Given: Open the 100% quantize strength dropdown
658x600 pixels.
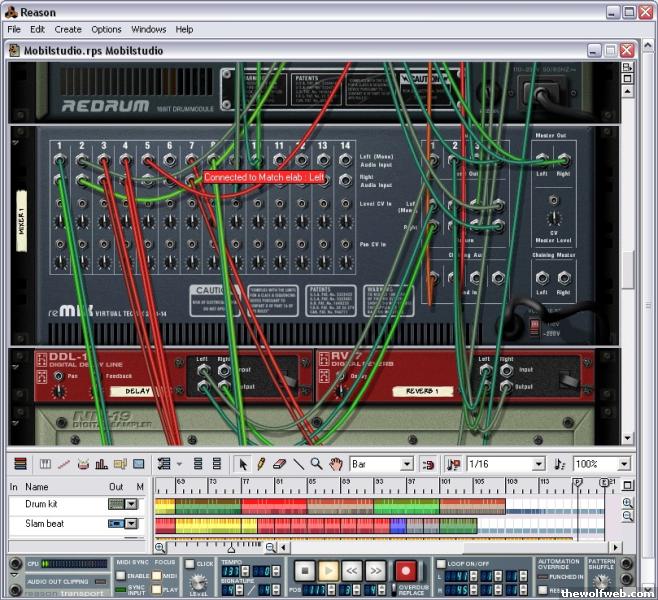Looking at the screenshot, I should (x=623, y=464).
